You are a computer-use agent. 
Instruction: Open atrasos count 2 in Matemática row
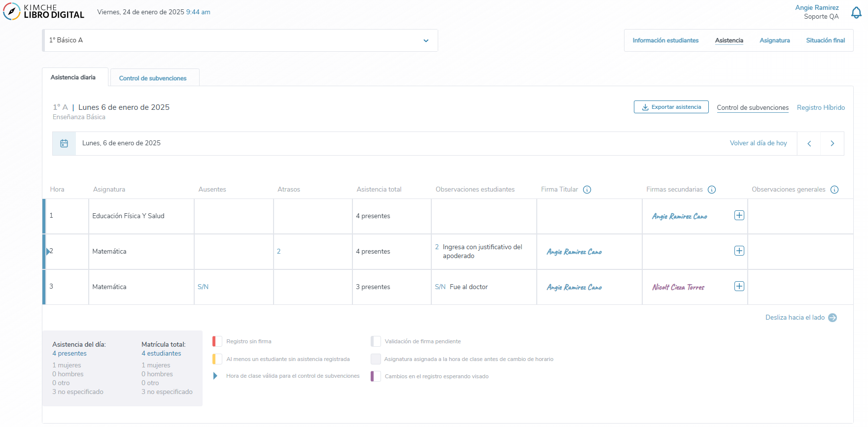(x=278, y=252)
